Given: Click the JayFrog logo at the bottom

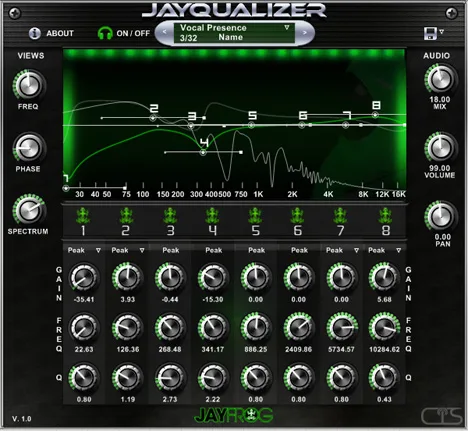Looking at the screenshot, I should click(233, 415).
